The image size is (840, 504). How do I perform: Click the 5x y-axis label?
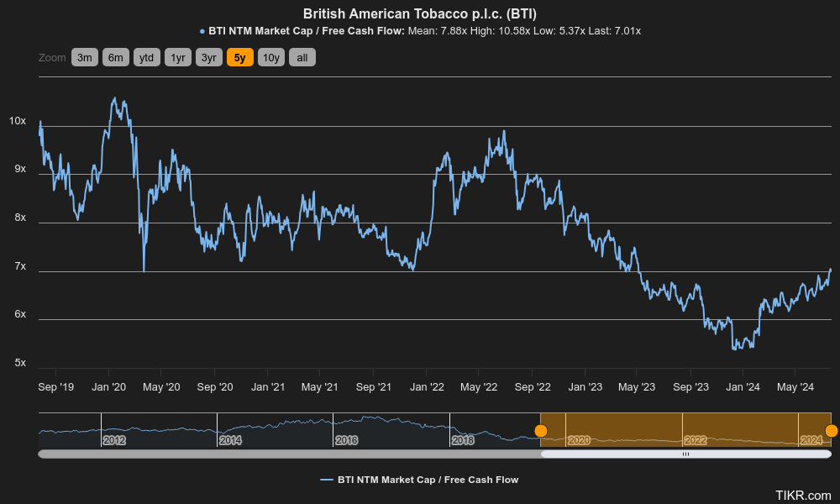click(20, 363)
